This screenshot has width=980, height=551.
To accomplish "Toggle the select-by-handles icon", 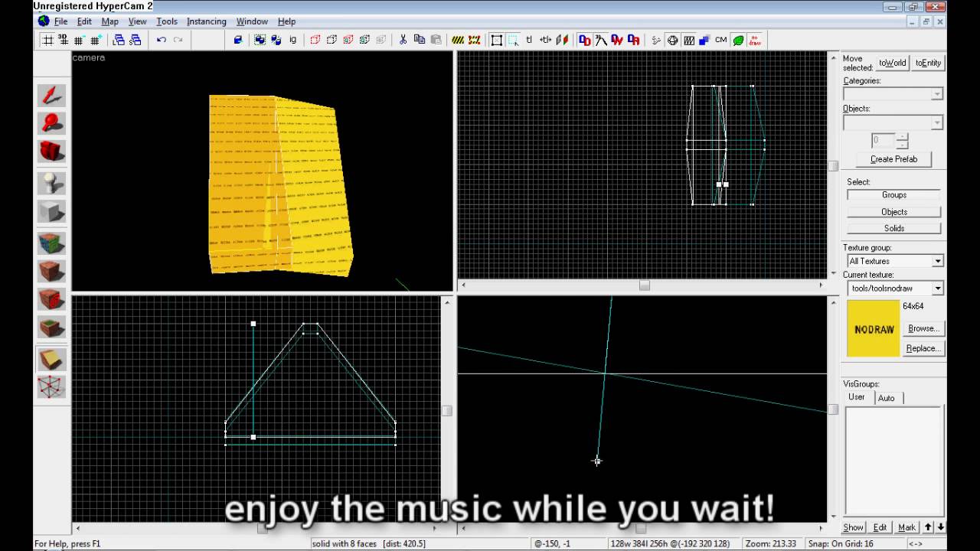I will pyautogui.click(x=497, y=40).
